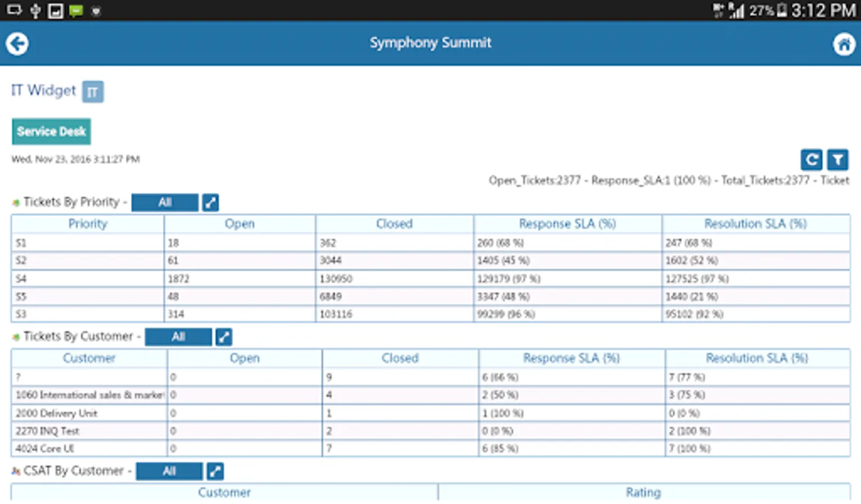Click the 3 (75 %) resolution SLA cell
Screen dimensions: 861x504
(757, 395)
